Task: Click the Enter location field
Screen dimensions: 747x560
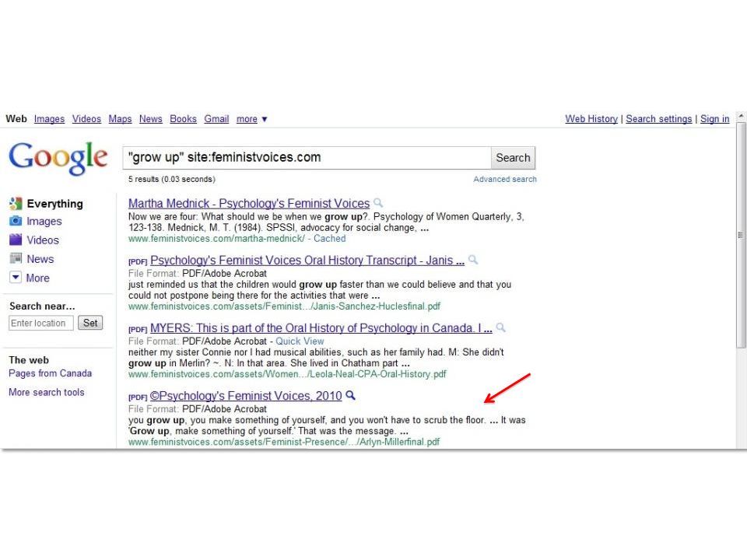Action: (41, 323)
